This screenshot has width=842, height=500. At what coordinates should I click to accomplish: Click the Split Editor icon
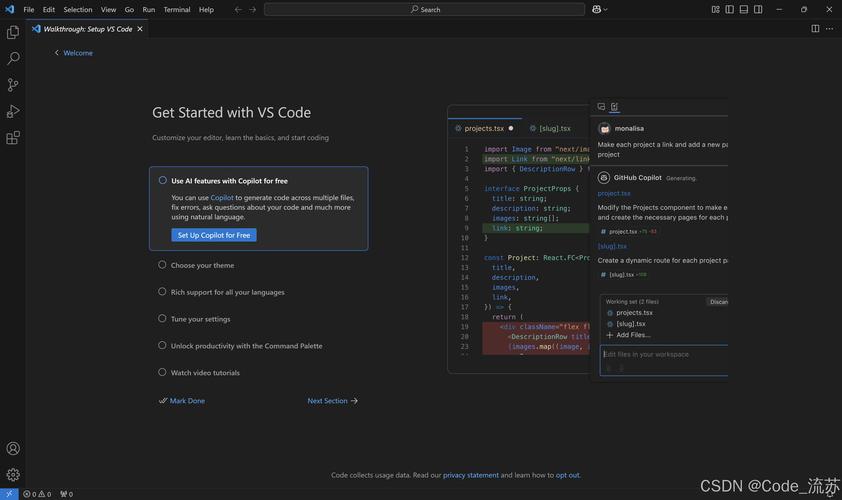coord(815,29)
